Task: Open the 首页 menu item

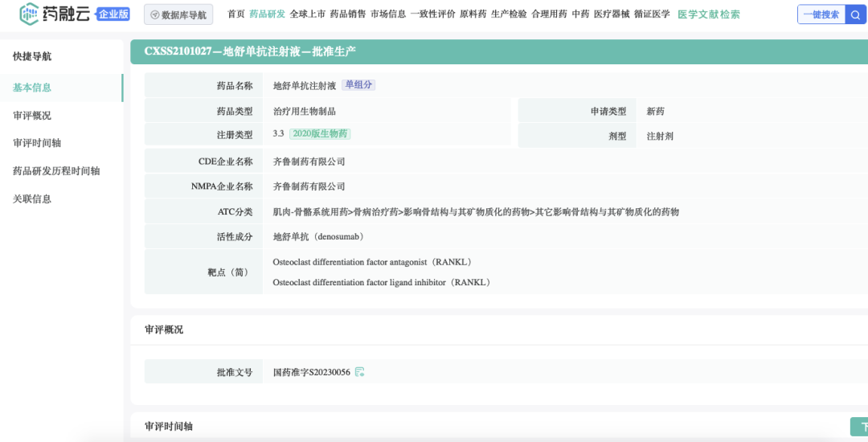Action: point(235,14)
